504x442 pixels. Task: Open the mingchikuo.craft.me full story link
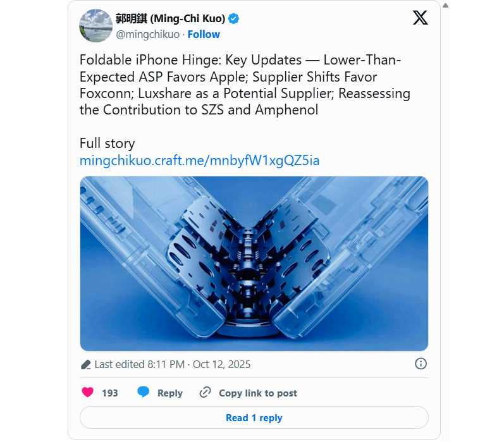tap(199, 161)
